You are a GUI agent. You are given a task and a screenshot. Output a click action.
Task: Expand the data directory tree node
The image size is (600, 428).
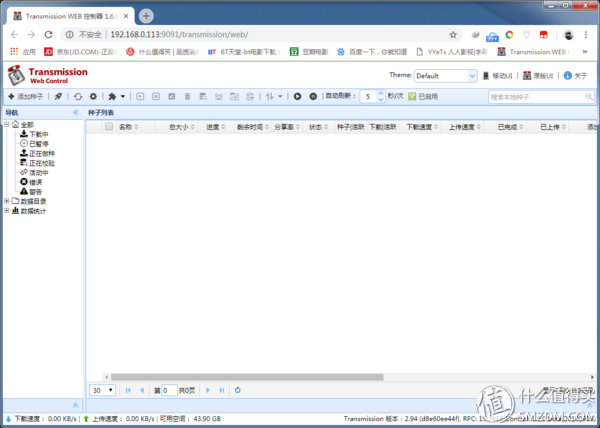click(7, 201)
